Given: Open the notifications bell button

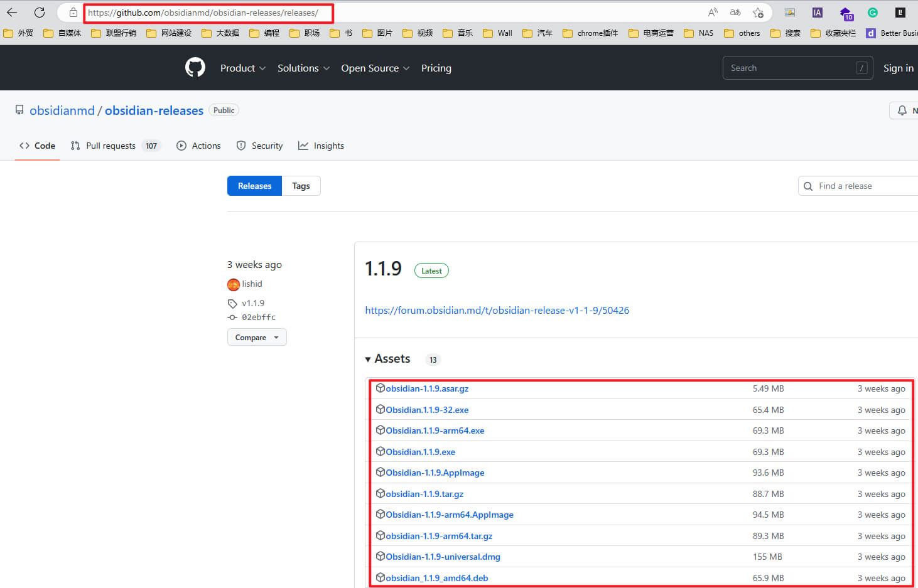Looking at the screenshot, I should click(902, 110).
